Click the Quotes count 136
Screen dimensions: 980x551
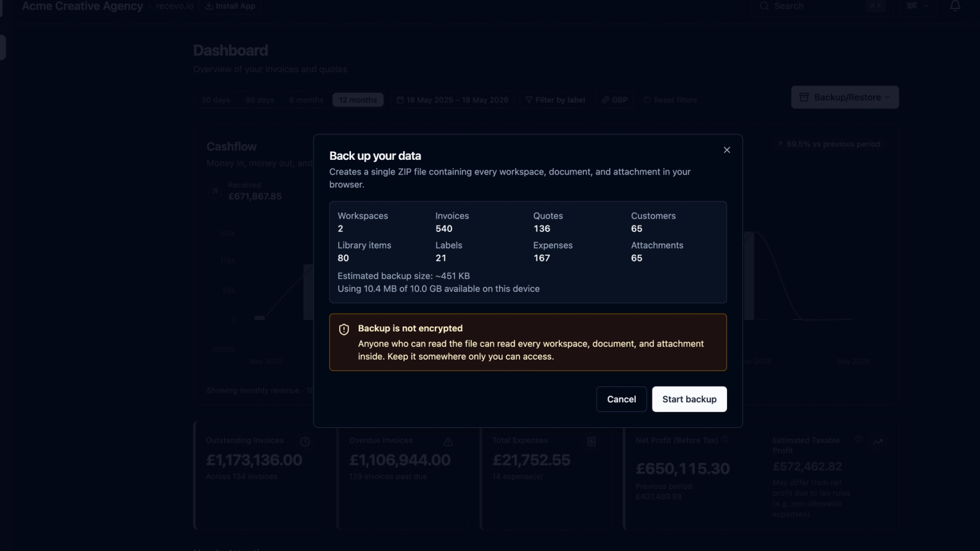(x=541, y=229)
